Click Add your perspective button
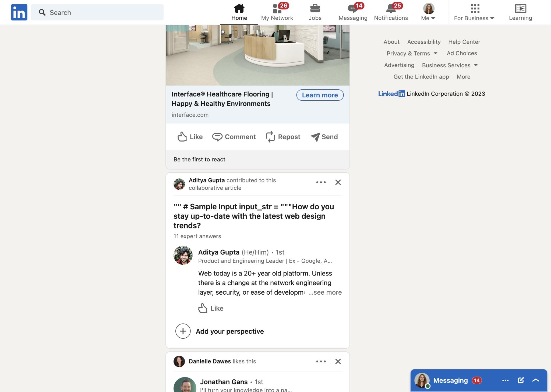This screenshot has height=392, width=551. coord(229,331)
